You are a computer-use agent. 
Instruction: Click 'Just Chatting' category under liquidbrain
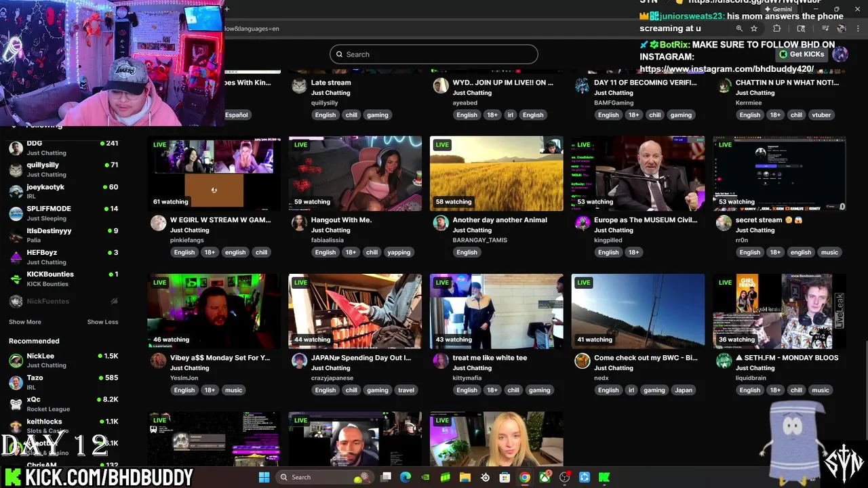click(755, 368)
